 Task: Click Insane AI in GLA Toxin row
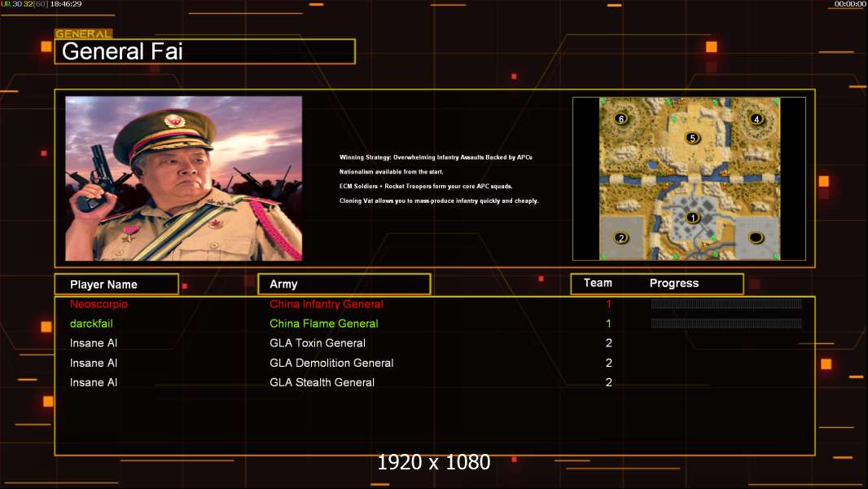coord(94,343)
